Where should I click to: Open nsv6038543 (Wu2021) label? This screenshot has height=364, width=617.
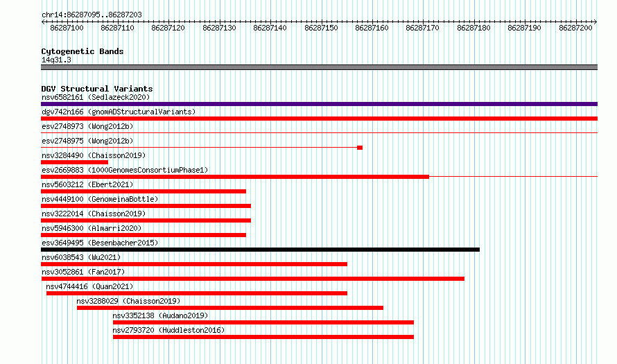click(x=81, y=257)
